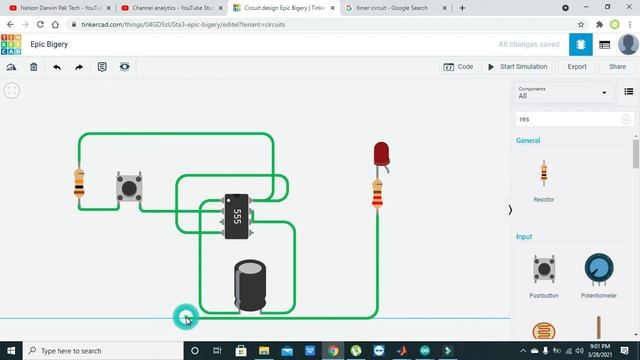Open a new browser tab

pyautogui.click(x=462, y=8)
